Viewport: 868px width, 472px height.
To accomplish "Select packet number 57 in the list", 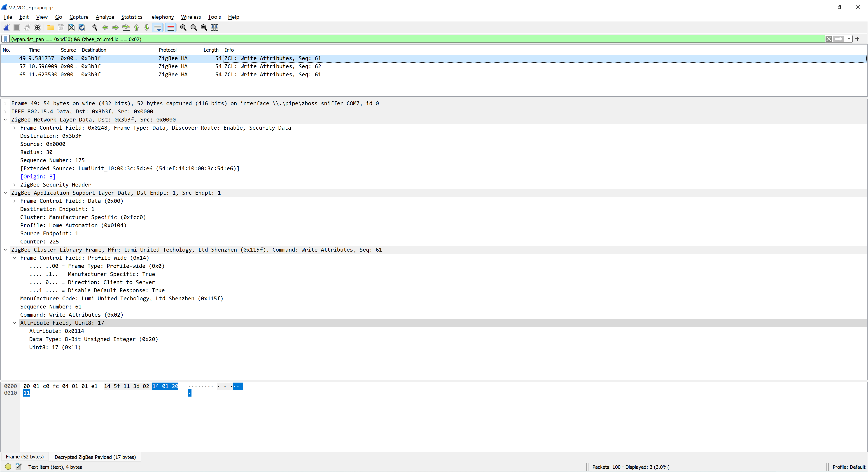I will click(168, 66).
